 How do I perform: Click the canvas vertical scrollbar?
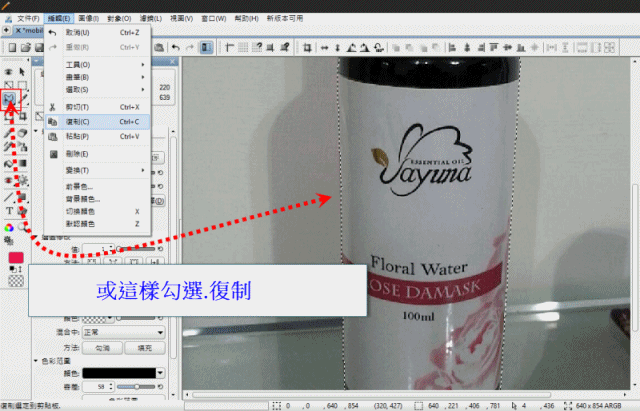(634, 257)
